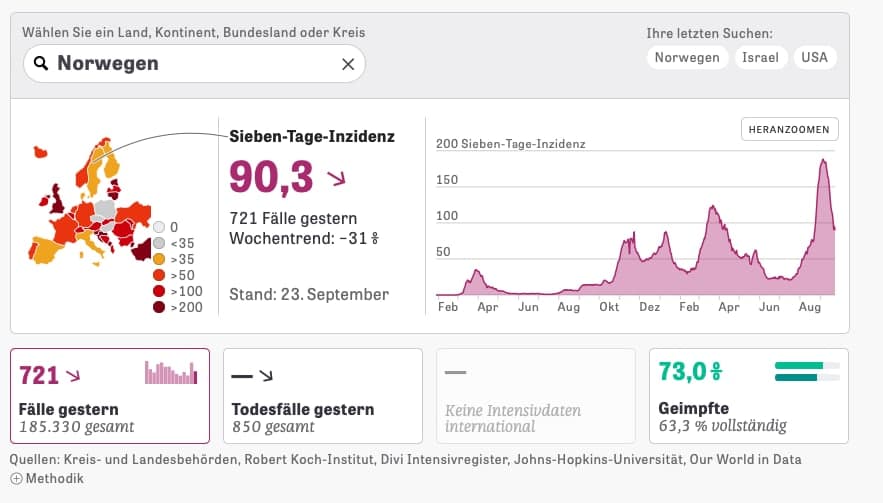883x503 pixels.
Task: Open the Geimpfte vaccination card
Action: (748, 396)
